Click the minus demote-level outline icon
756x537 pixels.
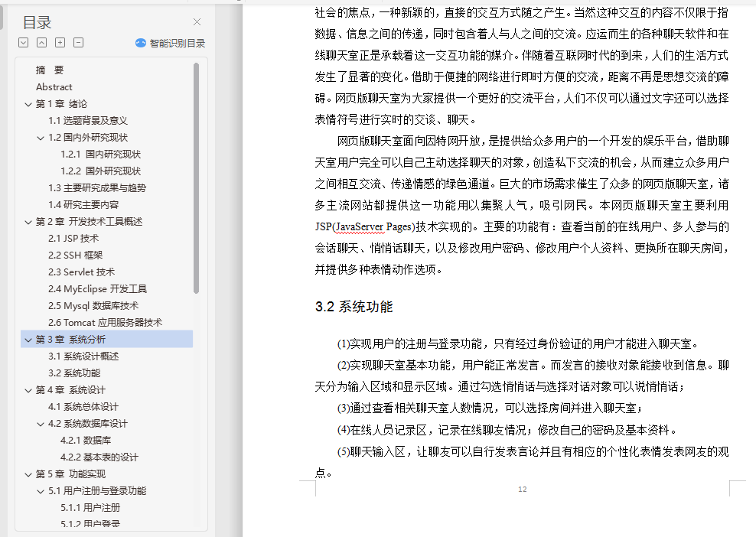[x=79, y=42]
